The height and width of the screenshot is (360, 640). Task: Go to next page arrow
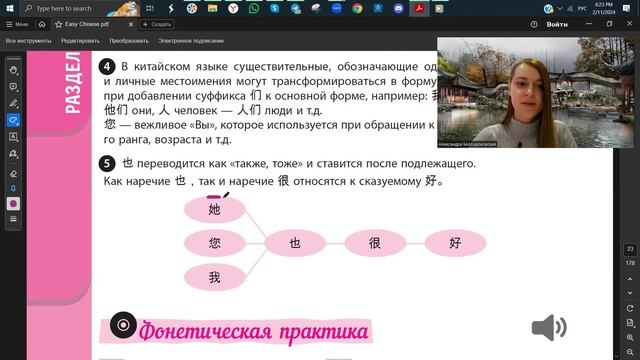(630, 293)
